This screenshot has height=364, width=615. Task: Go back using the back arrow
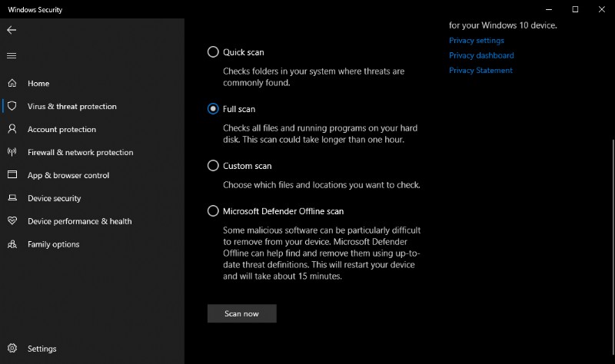click(x=12, y=30)
